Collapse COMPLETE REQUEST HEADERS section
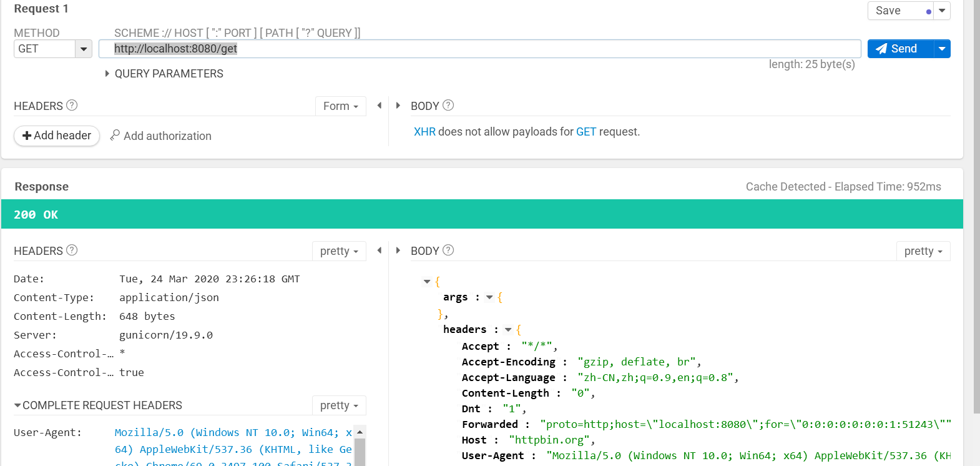980x466 pixels. pos(98,405)
